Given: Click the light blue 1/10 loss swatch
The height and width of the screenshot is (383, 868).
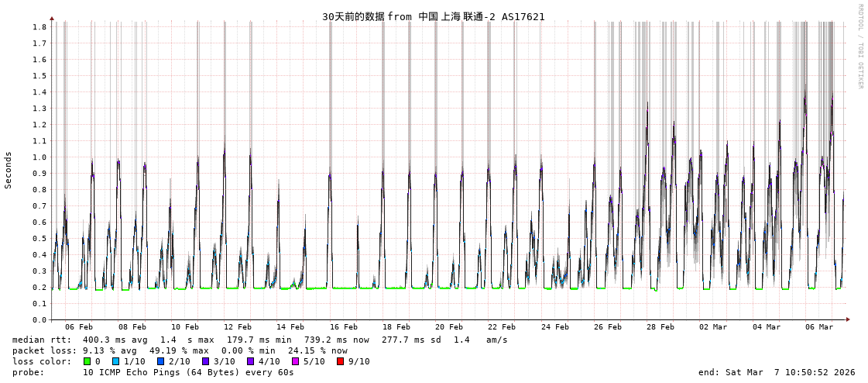Looking at the screenshot, I should click(116, 361).
